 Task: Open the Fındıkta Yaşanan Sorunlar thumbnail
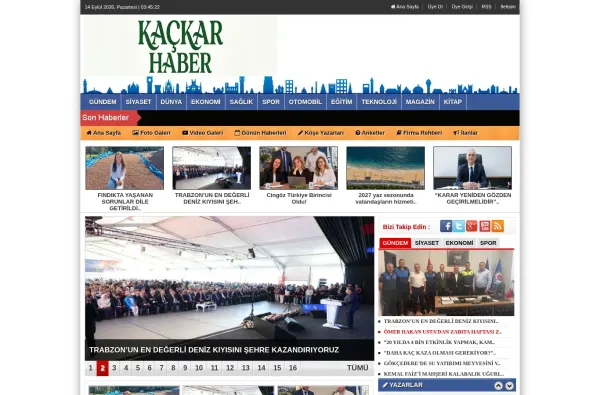[x=125, y=168]
